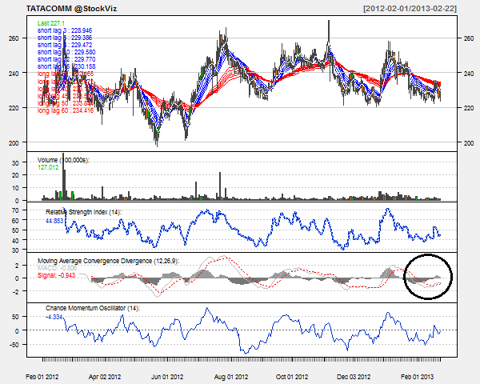Click legend value 229.386 for short lag
The image size is (480, 384).
coord(82,38)
